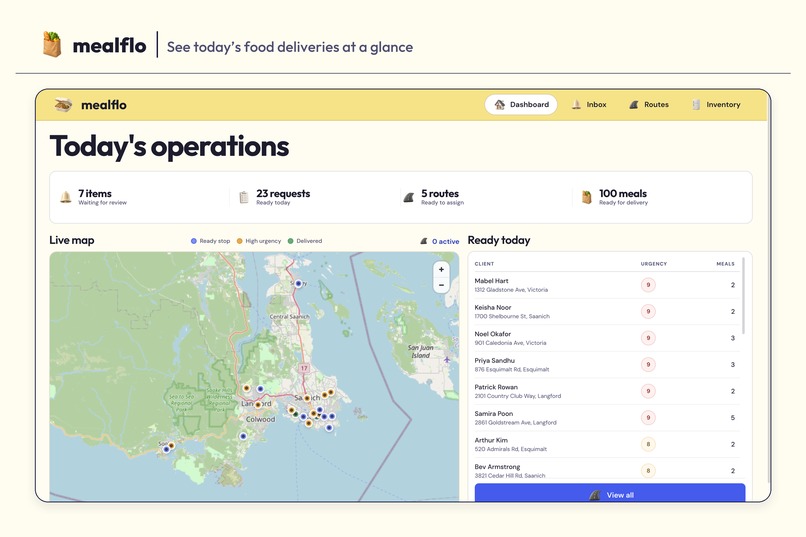The width and height of the screenshot is (806, 537).
Task: Click the View all button
Action: pyautogui.click(x=610, y=492)
